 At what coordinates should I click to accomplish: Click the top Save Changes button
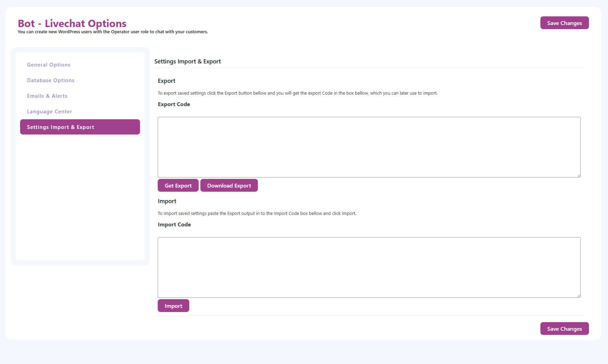(x=564, y=23)
